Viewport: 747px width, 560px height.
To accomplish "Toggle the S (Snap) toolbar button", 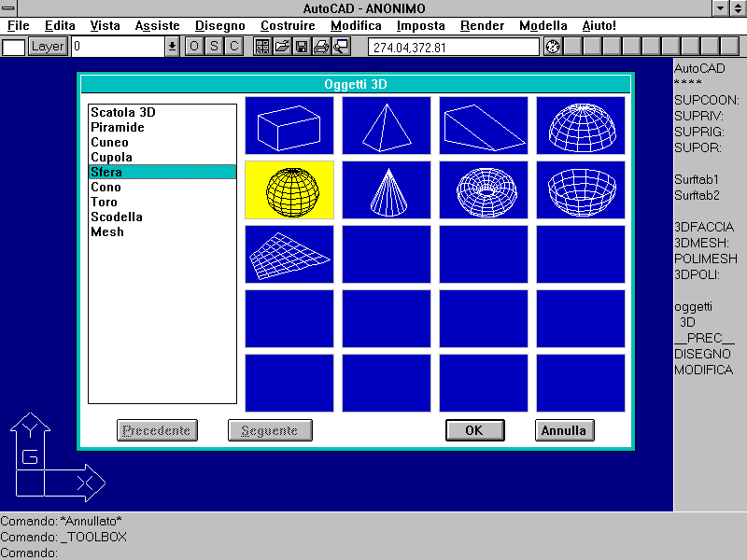I will coord(214,46).
